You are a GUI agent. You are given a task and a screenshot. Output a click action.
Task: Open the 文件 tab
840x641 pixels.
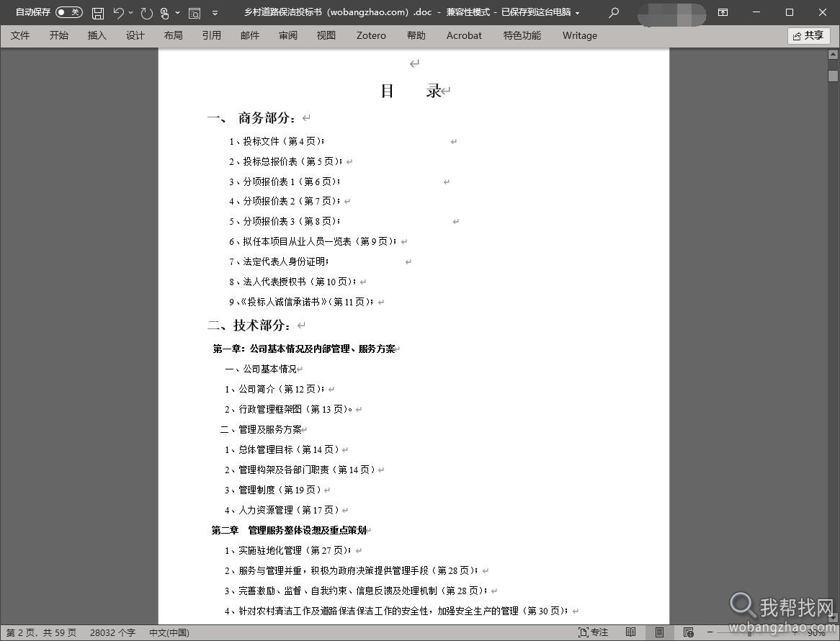pos(20,35)
